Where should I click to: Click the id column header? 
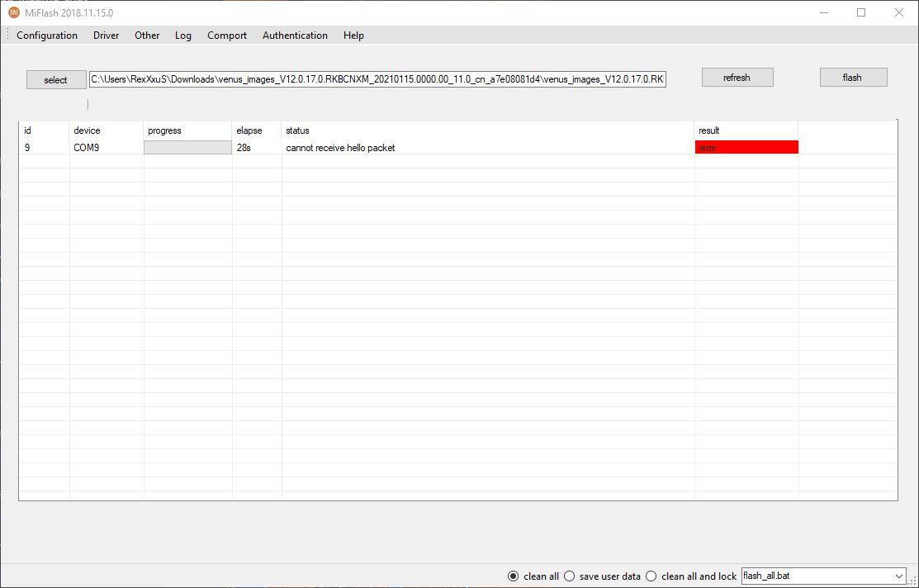point(44,130)
